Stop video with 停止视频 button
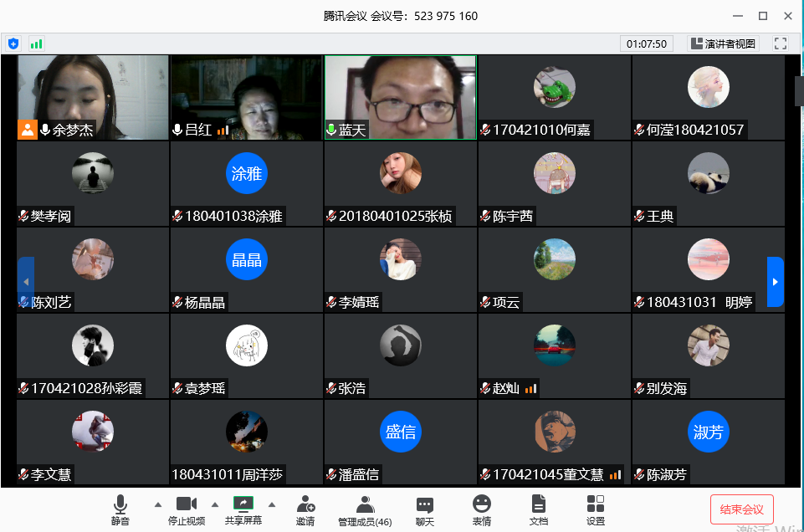The image size is (804, 532). 187,510
